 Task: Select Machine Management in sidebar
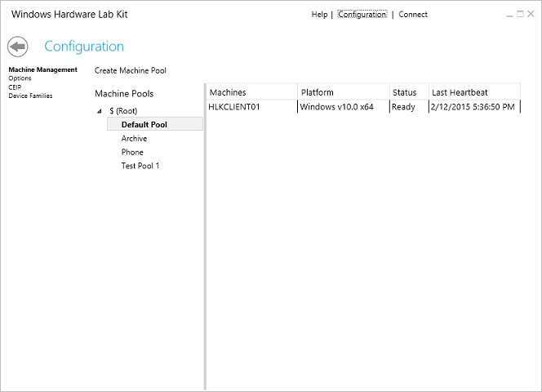pos(43,69)
